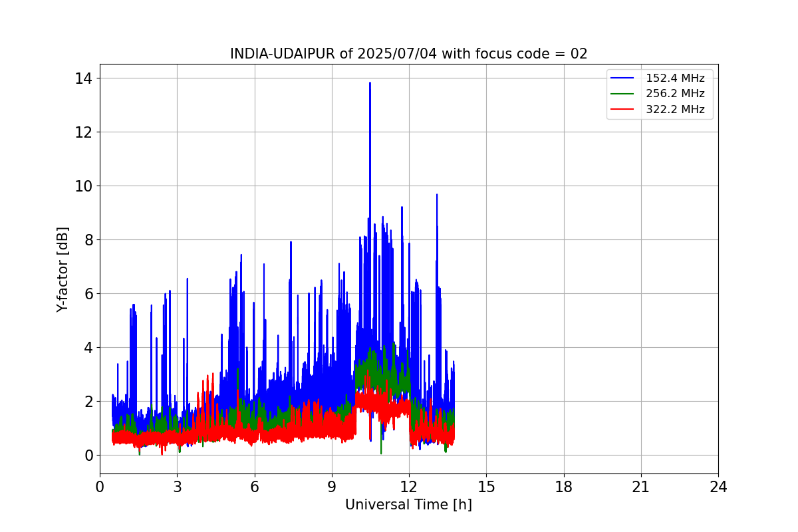The width and height of the screenshot is (798, 532).
Task: Click the blue spike peak near 13 h
Action: [x=437, y=195]
